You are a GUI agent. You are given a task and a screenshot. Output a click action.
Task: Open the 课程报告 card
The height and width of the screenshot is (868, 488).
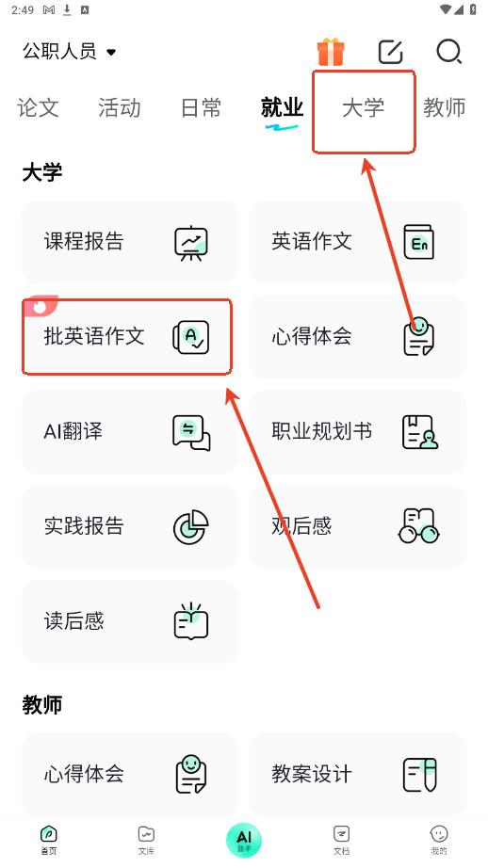[x=130, y=242]
